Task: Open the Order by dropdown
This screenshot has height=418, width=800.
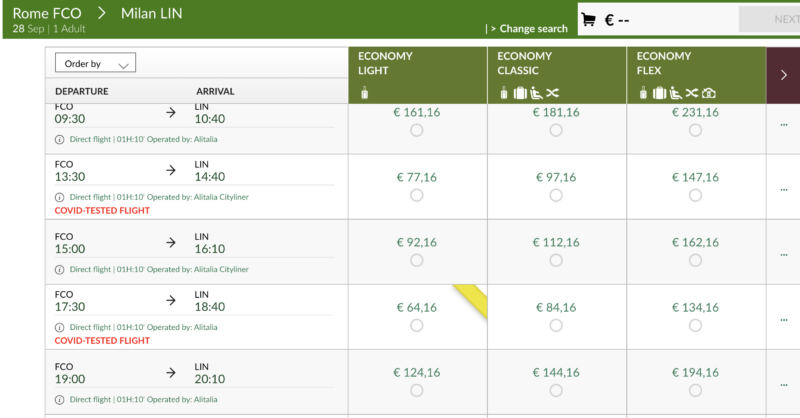Action: (x=96, y=64)
